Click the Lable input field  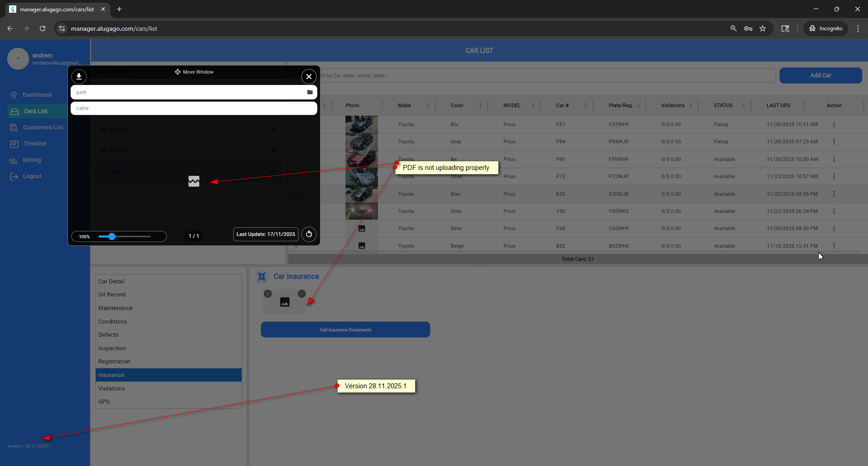tap(193, 108)
